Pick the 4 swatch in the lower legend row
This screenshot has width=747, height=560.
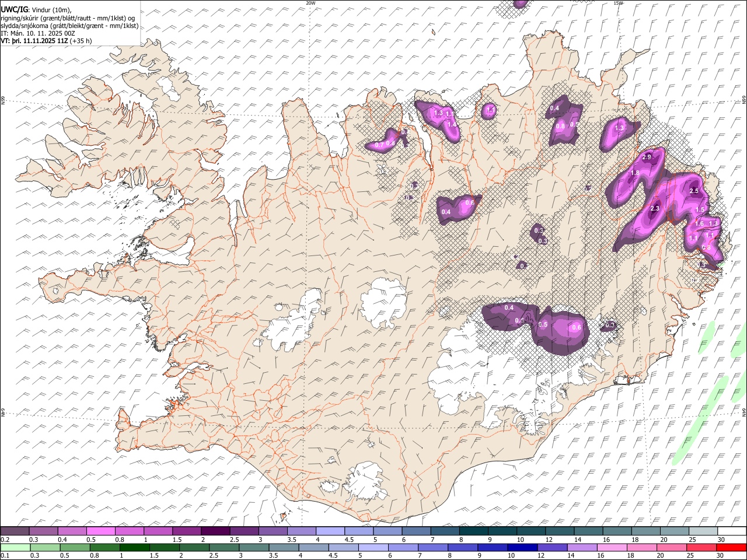point(313,547)
